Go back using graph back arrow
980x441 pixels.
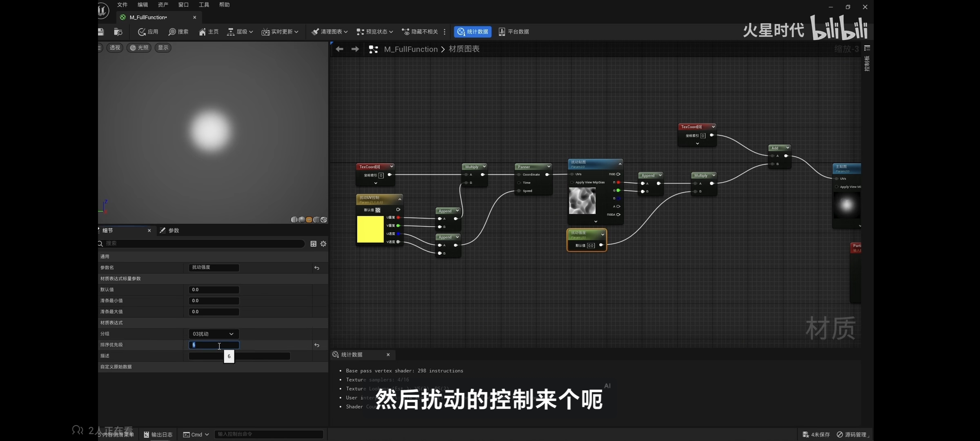click(339, 49)
